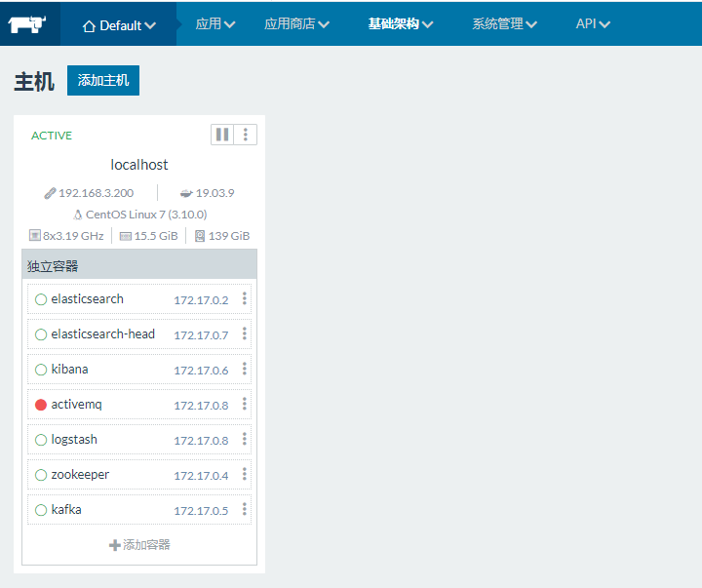The width and height of the screenshot is (702, 588).
Task: Click the 添加主机 button
Action: point(103,81)
